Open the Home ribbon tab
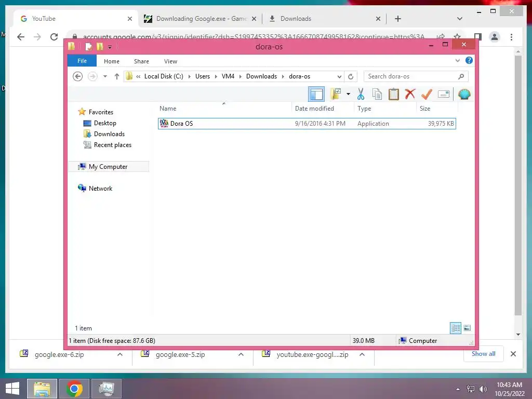 112,61
